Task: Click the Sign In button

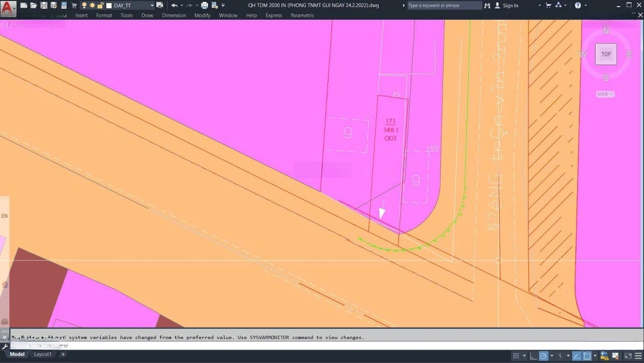Action: [x=507, y=5]
